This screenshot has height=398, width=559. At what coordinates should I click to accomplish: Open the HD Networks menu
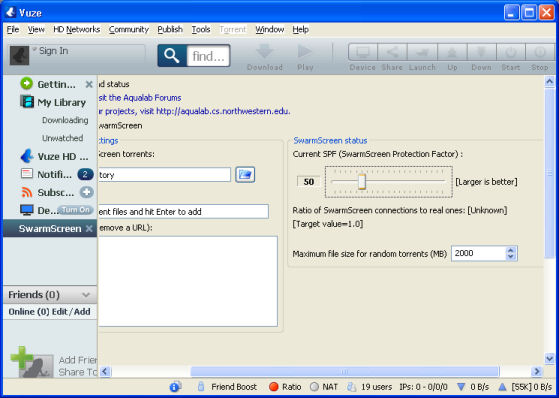point(77,30)
